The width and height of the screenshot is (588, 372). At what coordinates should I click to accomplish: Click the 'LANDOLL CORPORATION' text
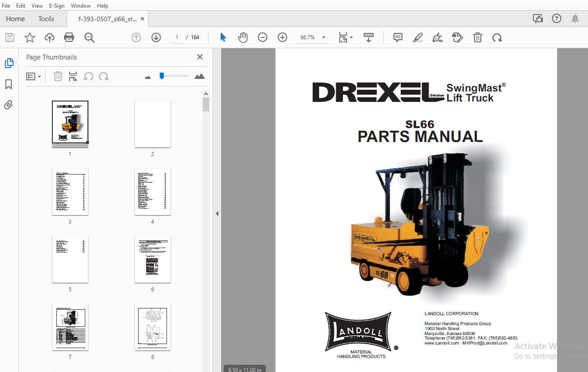tap(451, 314)
